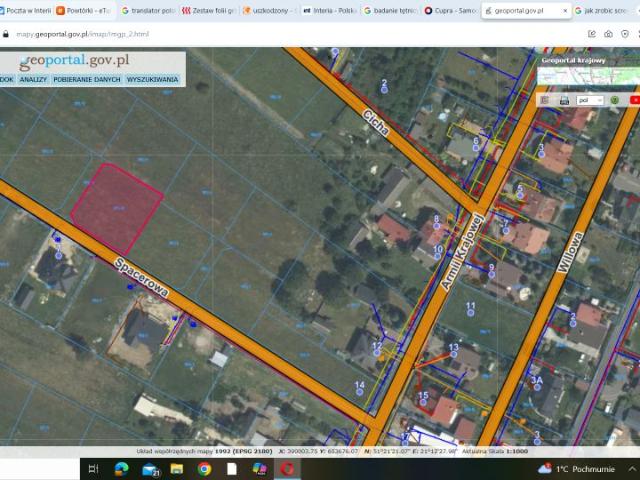Switch to the Cupra browser tab
The image size is (640, 480).
[x=451, y=11]
